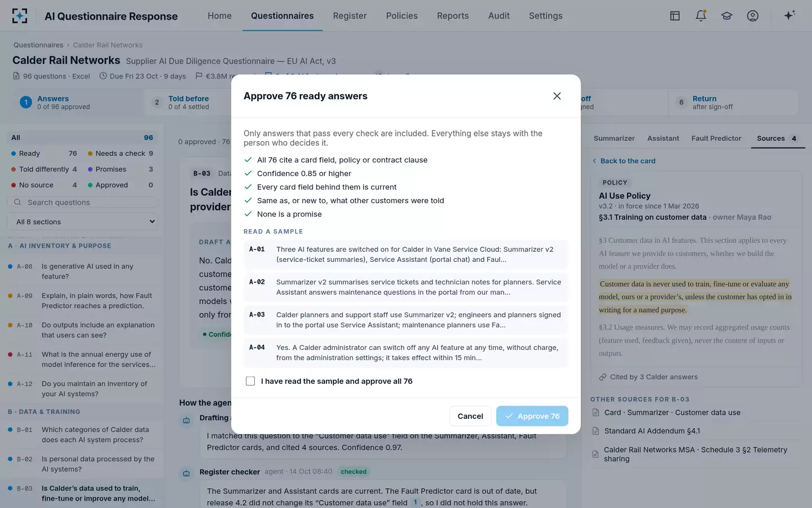Open the All 8 sections dropdown
Image resolution: width=812 pixels, height=508 pixels.
82,222
